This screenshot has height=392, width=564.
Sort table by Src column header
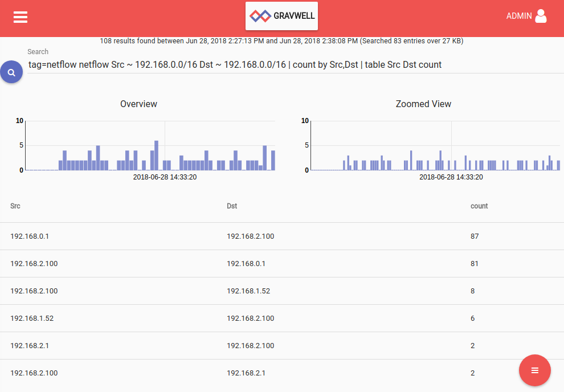15,206
